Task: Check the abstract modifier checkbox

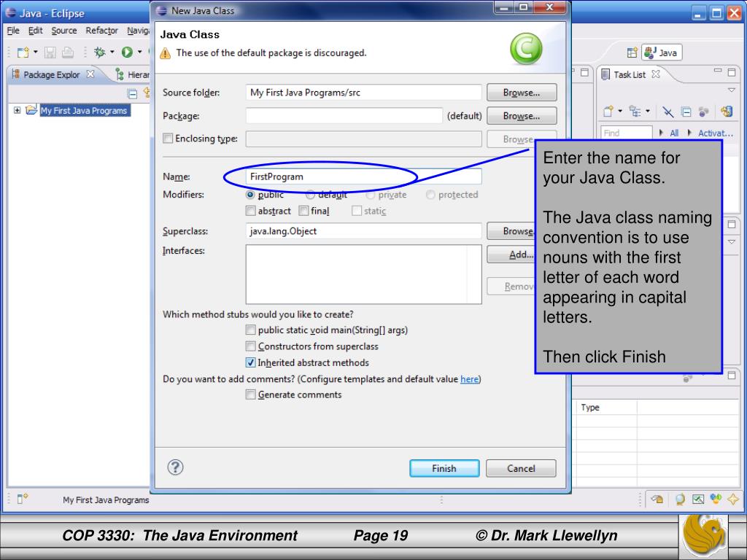Action: coord(251,211)
